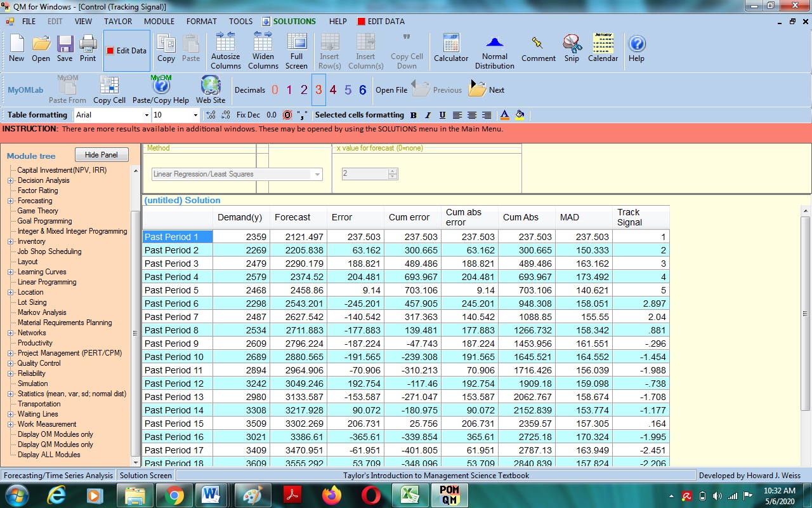Click the Hide Panel button

tap(101, 155)
